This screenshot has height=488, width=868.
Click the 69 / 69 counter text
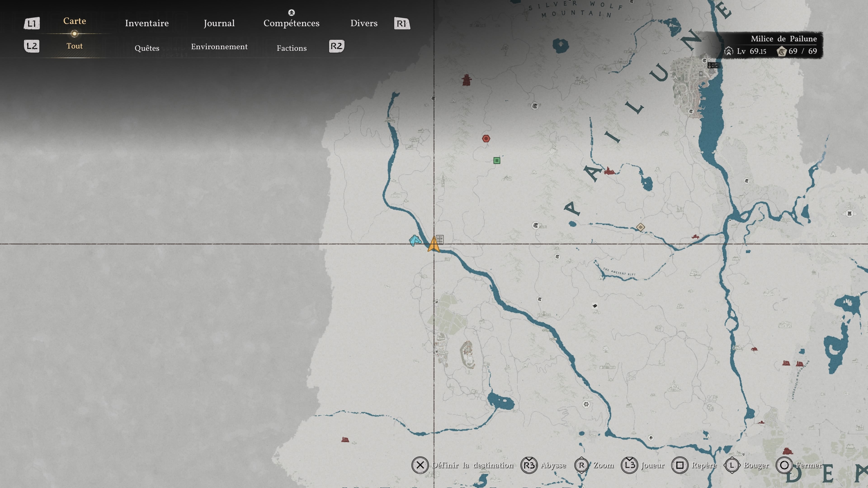(x=803, y=51)
